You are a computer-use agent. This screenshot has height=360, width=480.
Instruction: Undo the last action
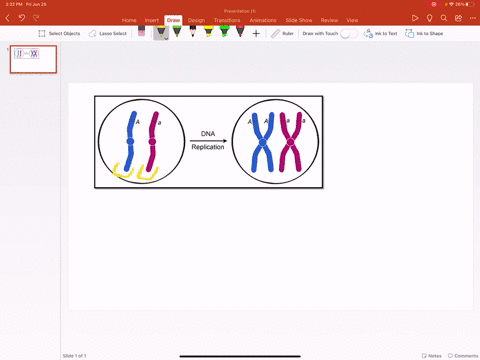coord(22,18)
